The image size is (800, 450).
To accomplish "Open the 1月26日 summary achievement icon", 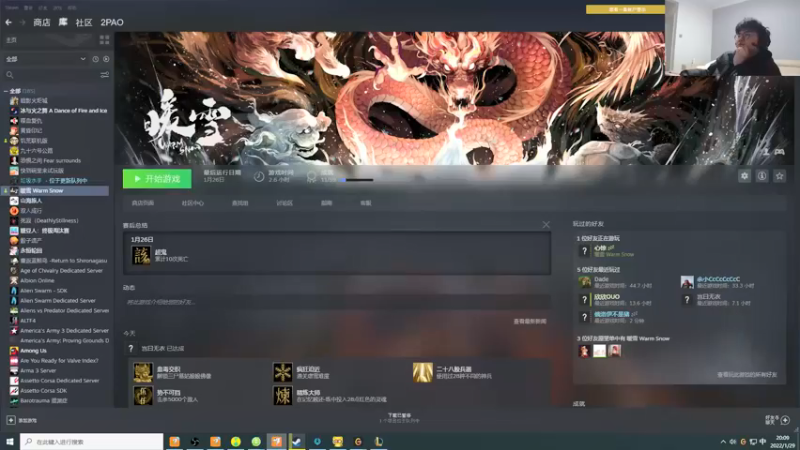I will [141, 255].
